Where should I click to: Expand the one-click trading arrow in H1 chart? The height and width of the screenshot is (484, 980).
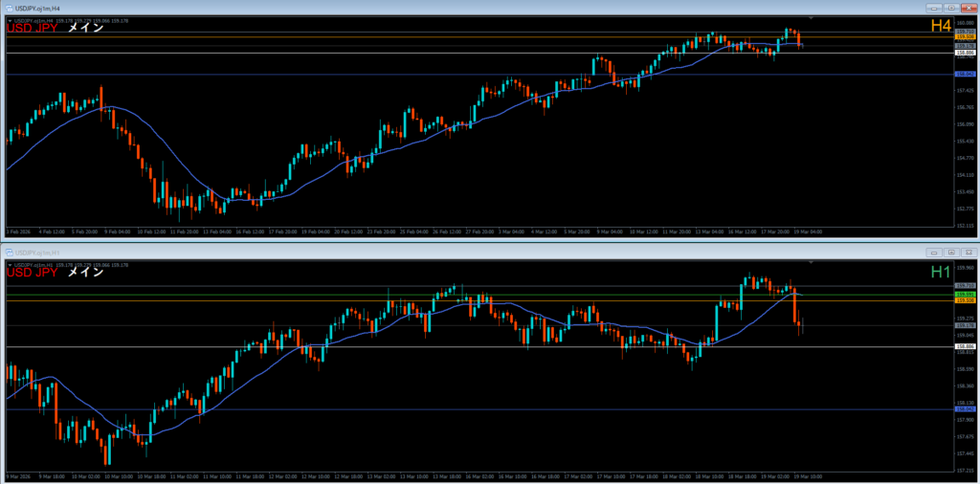coord(10,264)
